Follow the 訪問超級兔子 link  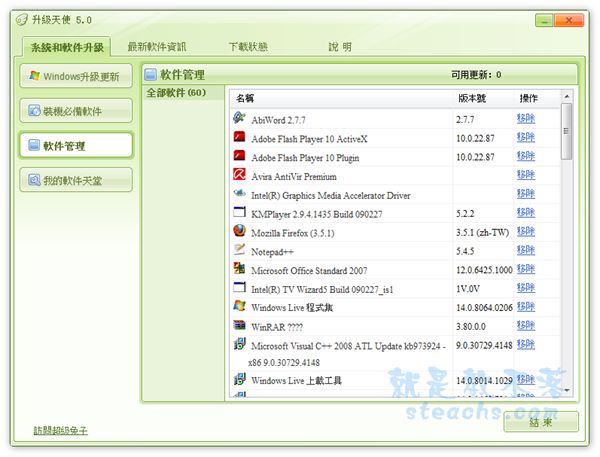click(60, 431)
